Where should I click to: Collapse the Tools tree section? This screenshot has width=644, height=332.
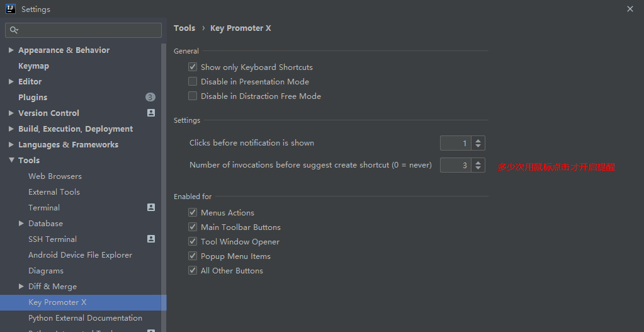[x=11, y=160]
